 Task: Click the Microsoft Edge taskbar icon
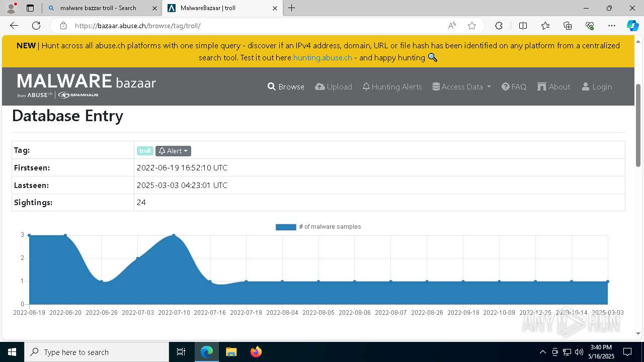207,352
